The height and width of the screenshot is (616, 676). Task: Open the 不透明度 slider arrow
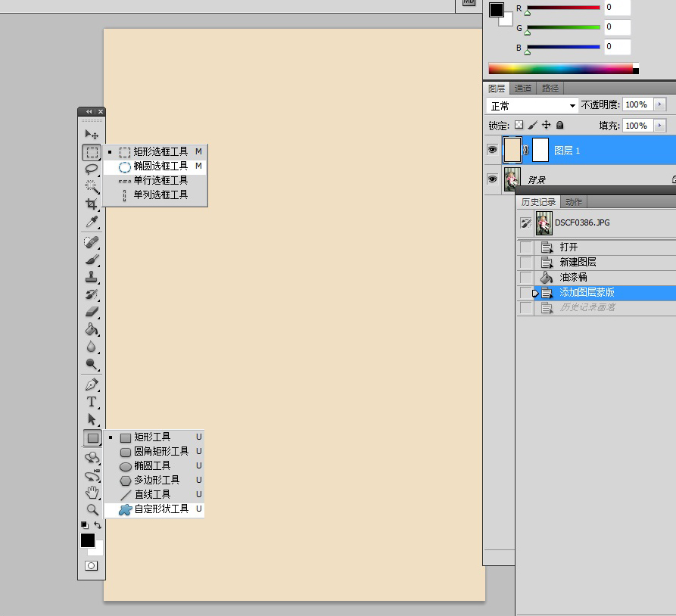[659, 104]
